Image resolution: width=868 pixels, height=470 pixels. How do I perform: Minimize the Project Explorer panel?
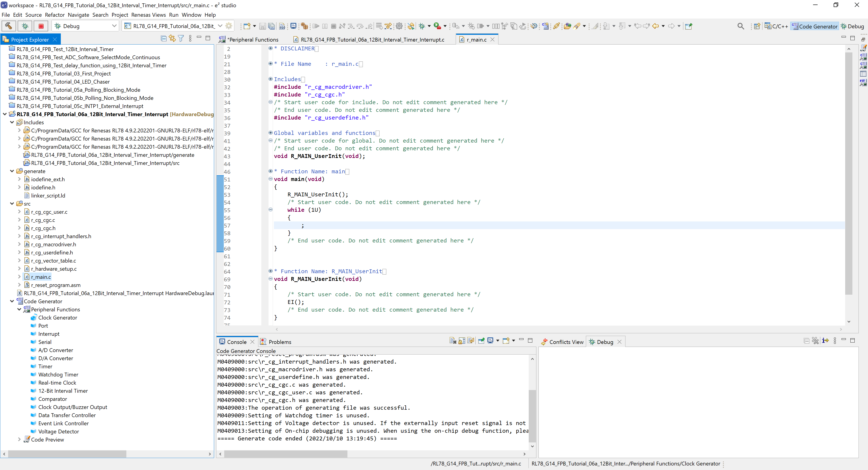coord(199,37)
